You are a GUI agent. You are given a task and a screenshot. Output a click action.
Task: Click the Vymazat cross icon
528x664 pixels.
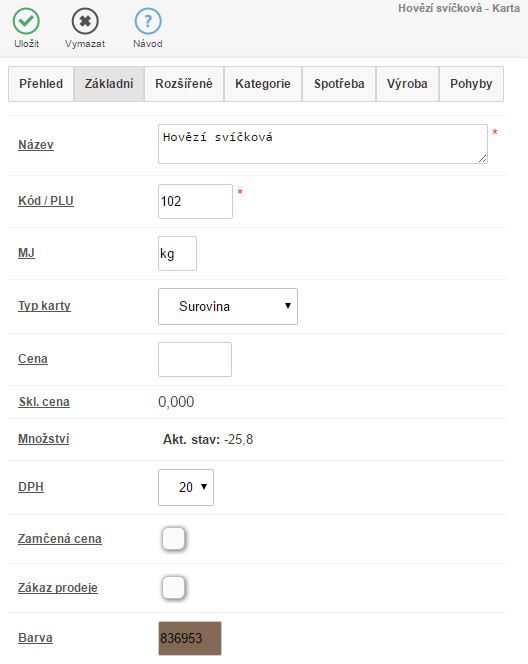click(85, 21)
